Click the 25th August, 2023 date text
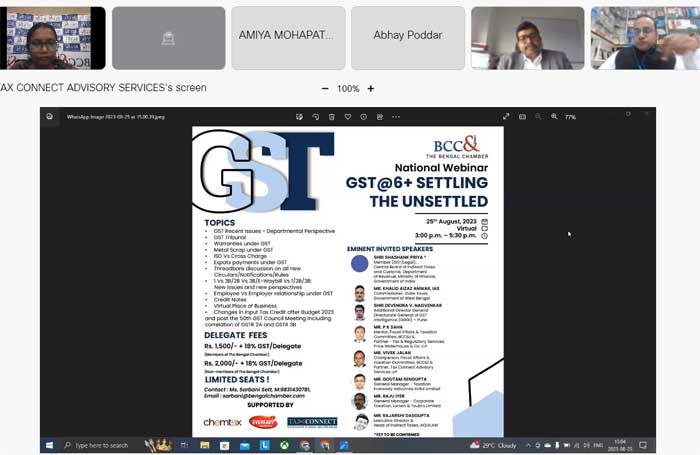 coord(451,221)
